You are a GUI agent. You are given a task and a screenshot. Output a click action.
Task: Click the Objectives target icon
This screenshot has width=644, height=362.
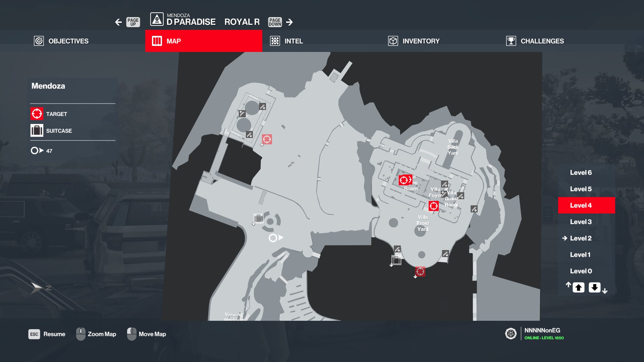point(39,41)
